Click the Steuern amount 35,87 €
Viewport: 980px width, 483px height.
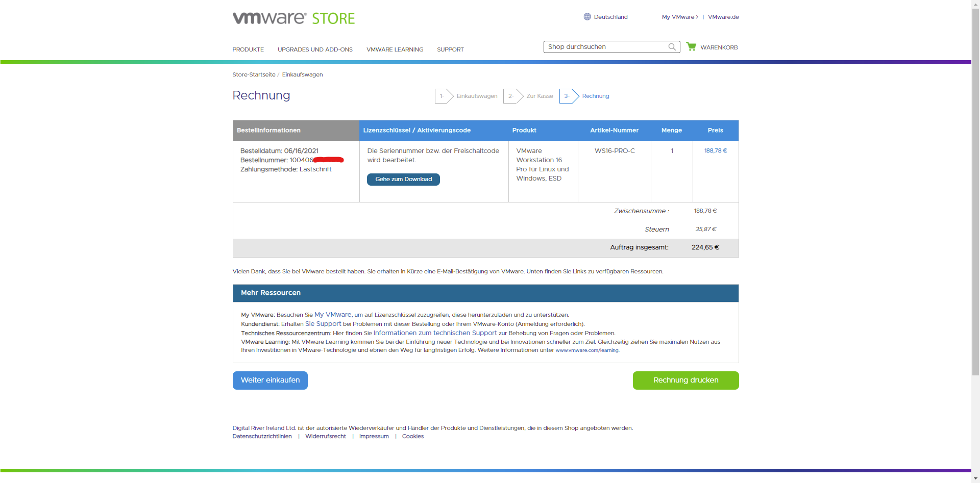(x=706, y=229)
